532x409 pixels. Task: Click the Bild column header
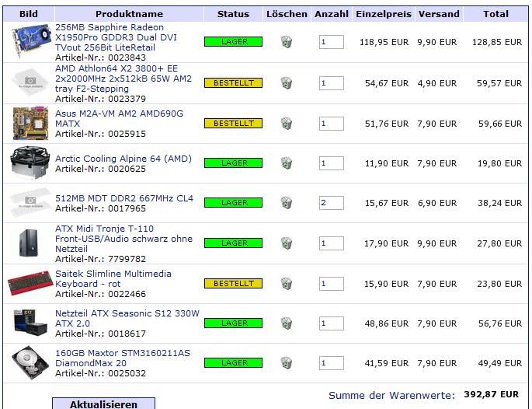coord(29,14)
